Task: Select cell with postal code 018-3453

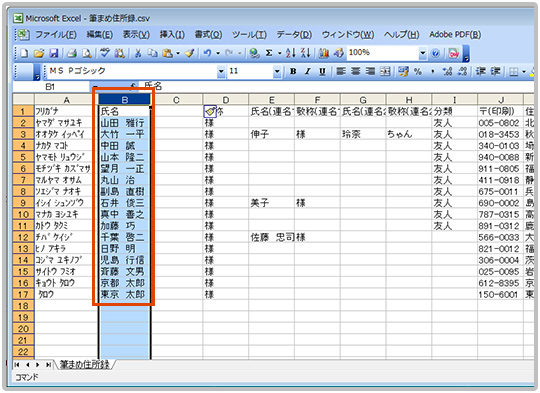Action: click(500, 134)
